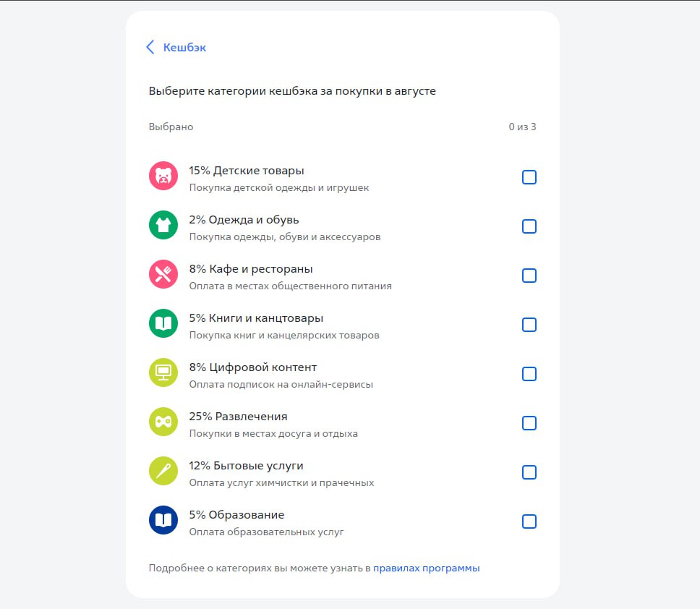Image resolution: width=700 pixels, height=609 pixels.
Task: Enable the 25% Развлечения checkbox
Action: [x=529, y=423]
